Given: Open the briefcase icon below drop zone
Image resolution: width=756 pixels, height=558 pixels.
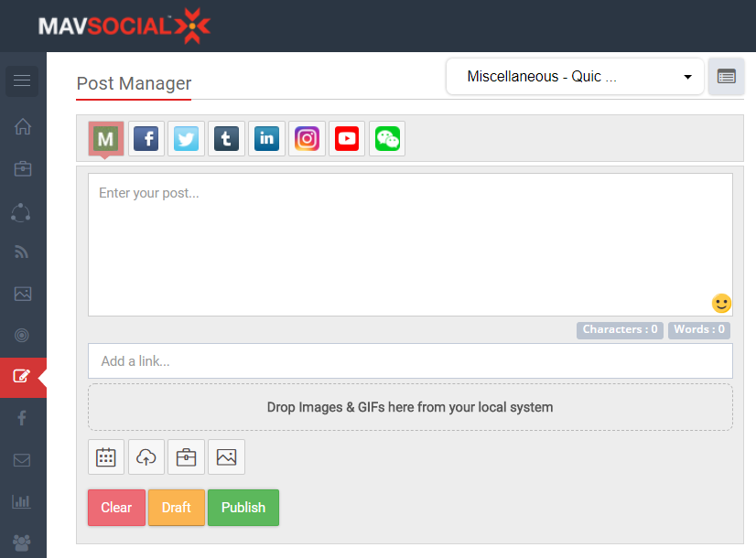Looking at the screenshot, I should pyautogui.click(x=187, y=457).
